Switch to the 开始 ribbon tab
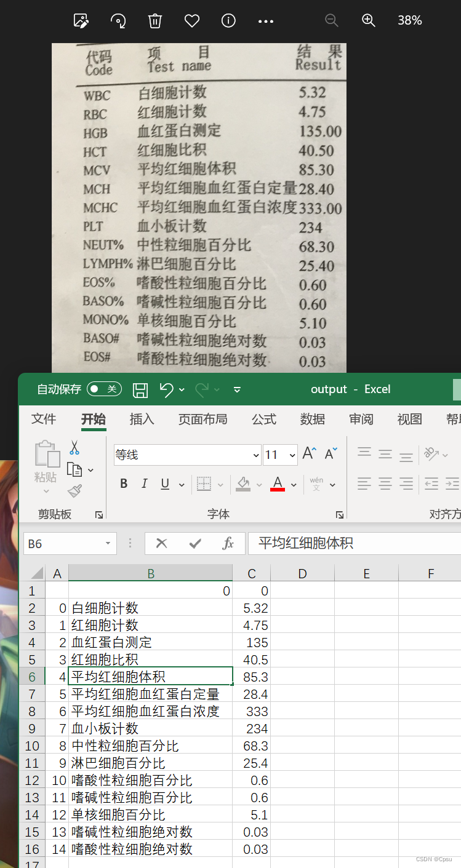This screenshot has height=868, width=461. coord(94,419)
